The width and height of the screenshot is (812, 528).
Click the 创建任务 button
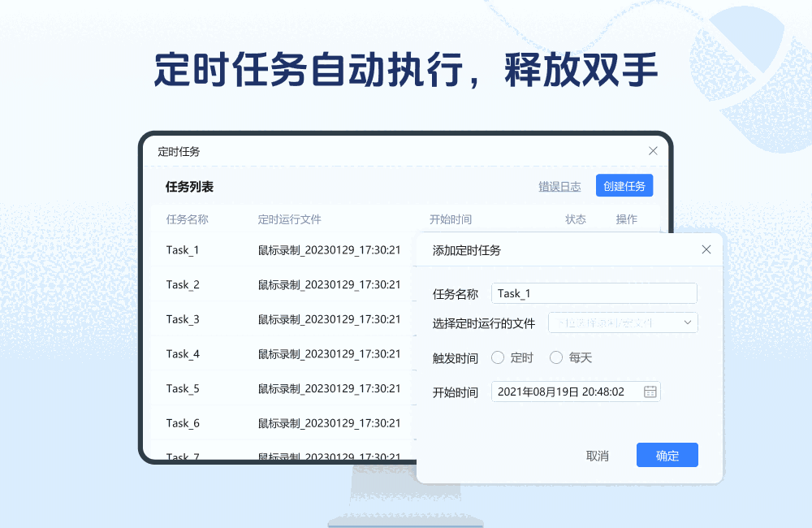point(624,185)
